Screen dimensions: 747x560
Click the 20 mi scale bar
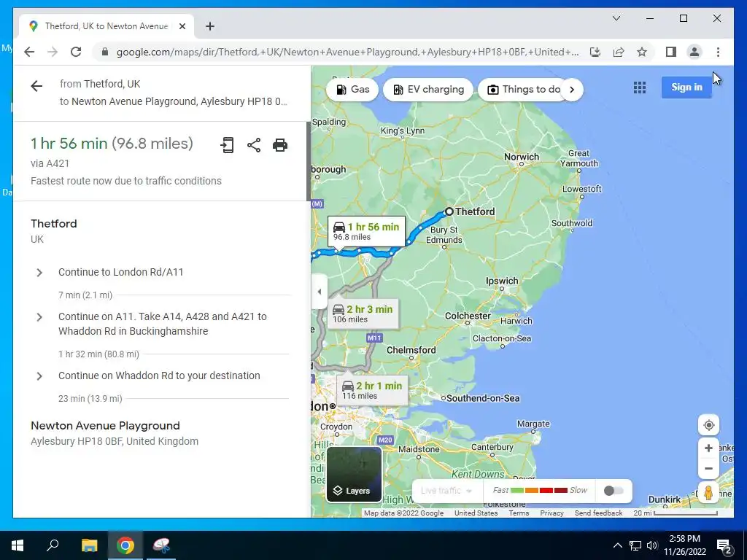(x=676, y=513)
